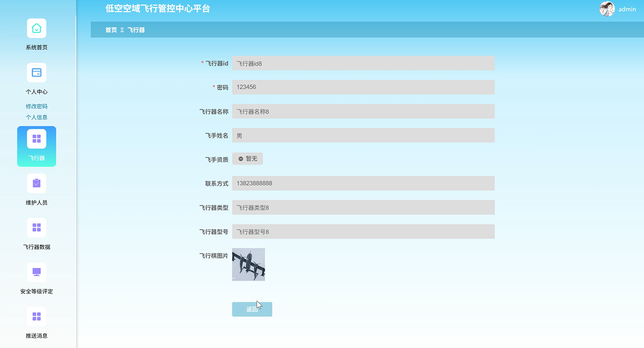Open the 修改密码 link

[x=36, y=106]
